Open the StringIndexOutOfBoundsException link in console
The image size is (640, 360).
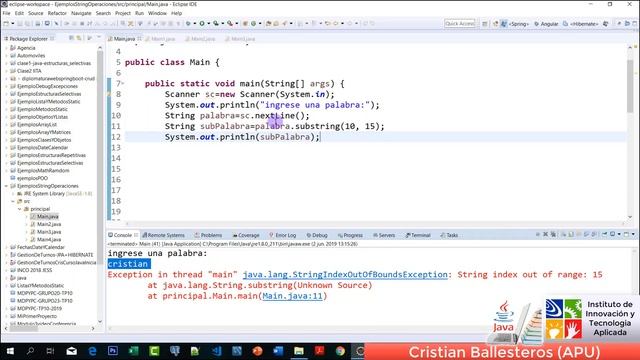[x=345, y=275]
